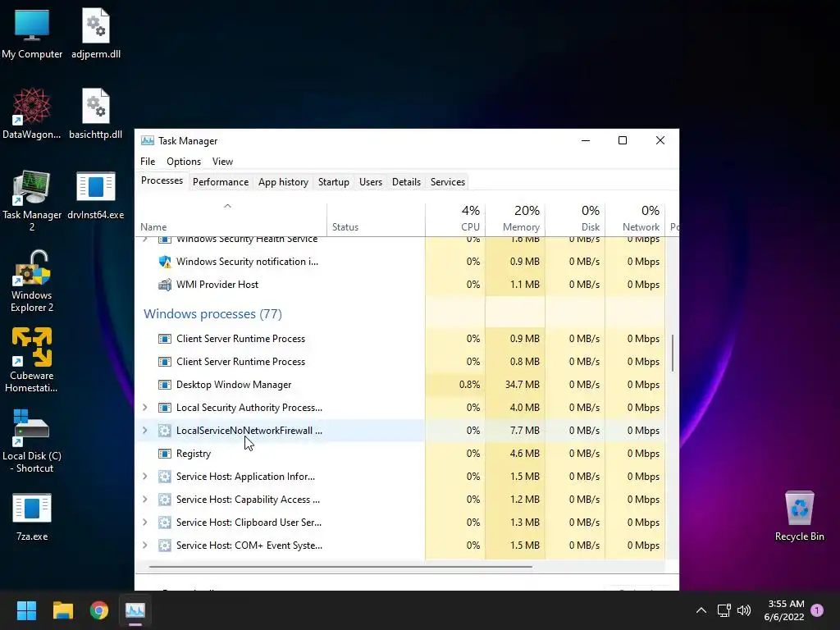840x630 pixels.
Task: Expand Local Security Authority Process row
Action: [144, 408]
